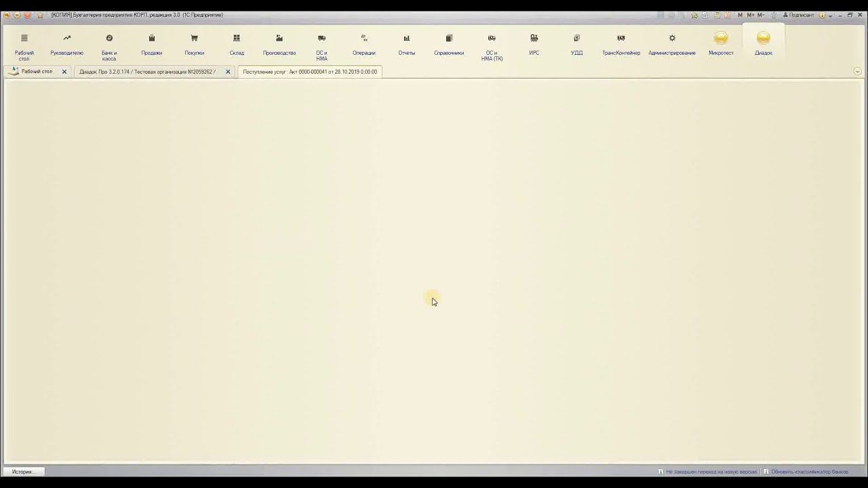This screenshot has width=868, height=488.
Task: Open the Подписант user menu
Action: point(799,15)
